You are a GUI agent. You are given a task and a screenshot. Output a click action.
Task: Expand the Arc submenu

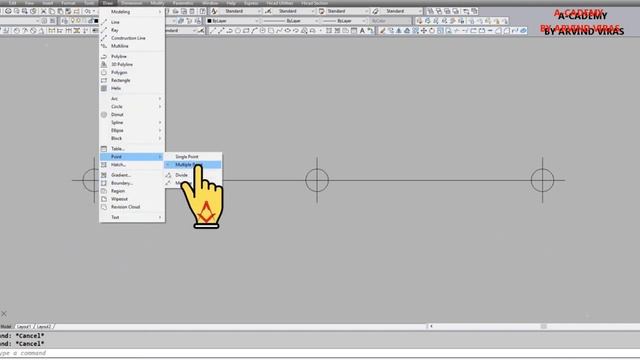[132, 99]
